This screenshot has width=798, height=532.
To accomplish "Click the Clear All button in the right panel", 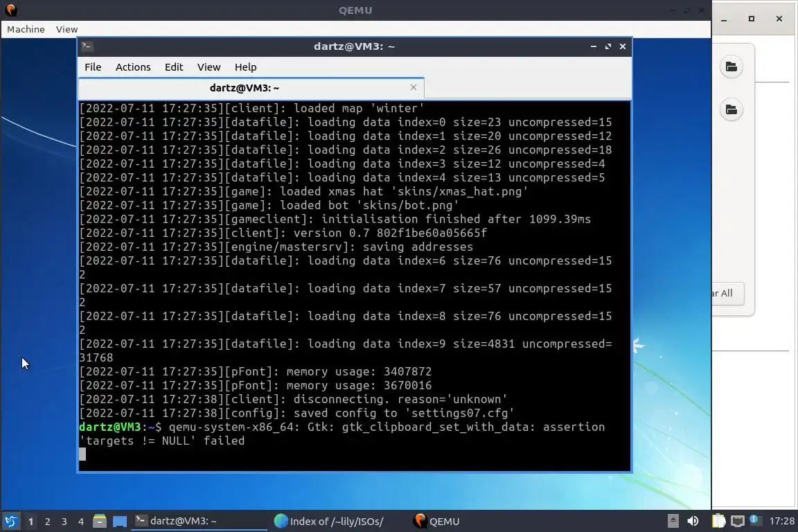I will pos(728,293).
